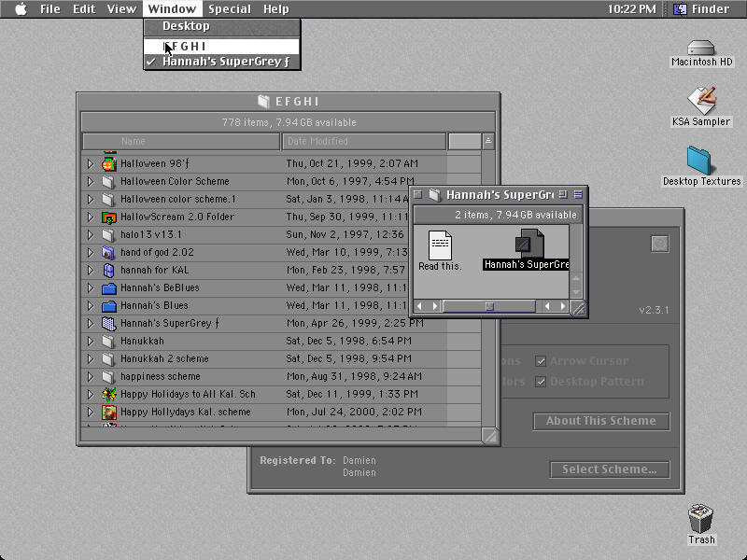Viewport: 747px width, 560px height.
Task: Open the Halloween 98'ƒ pumpkin folder icon
Action: point(109,164)
